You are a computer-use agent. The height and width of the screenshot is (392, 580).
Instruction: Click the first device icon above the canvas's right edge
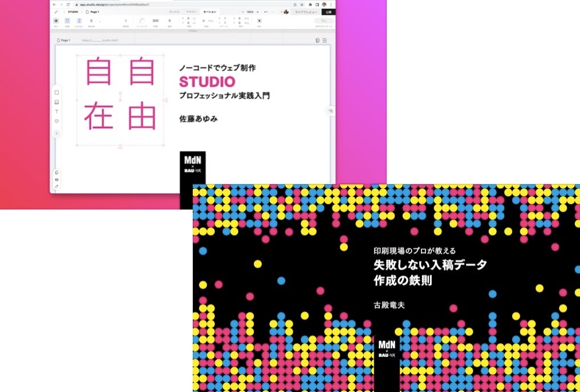(x=317, y=40)
